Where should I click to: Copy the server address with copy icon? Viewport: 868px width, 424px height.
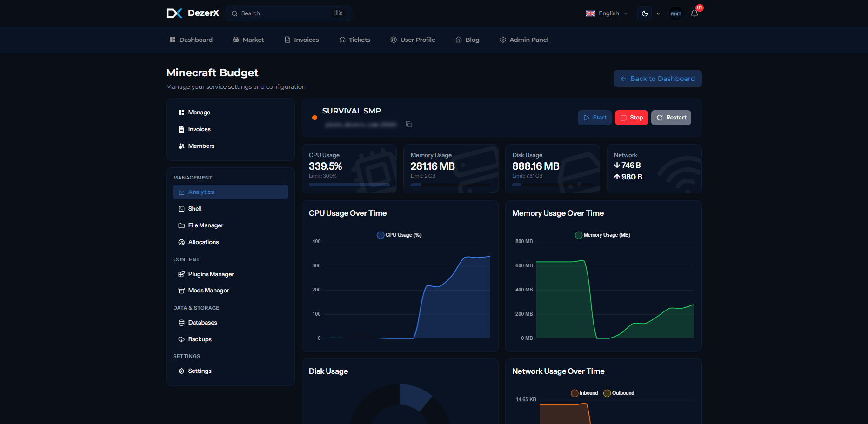click(x=409, y=124)
